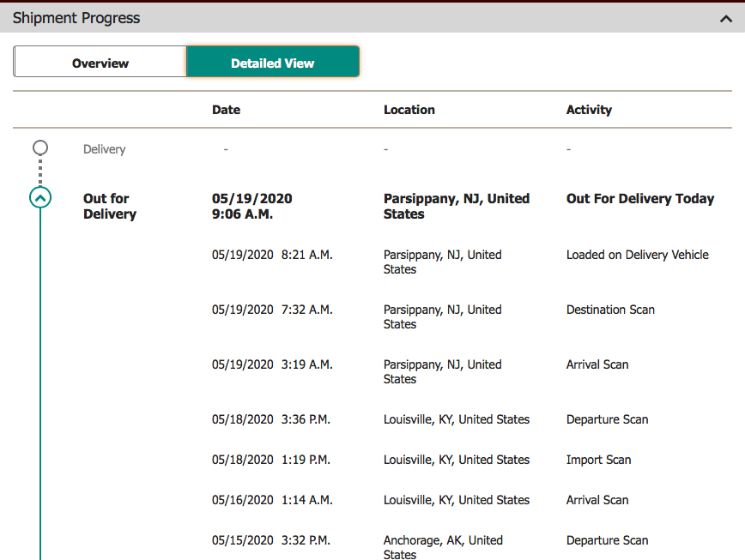Click the Activity column header

(589, 110)
